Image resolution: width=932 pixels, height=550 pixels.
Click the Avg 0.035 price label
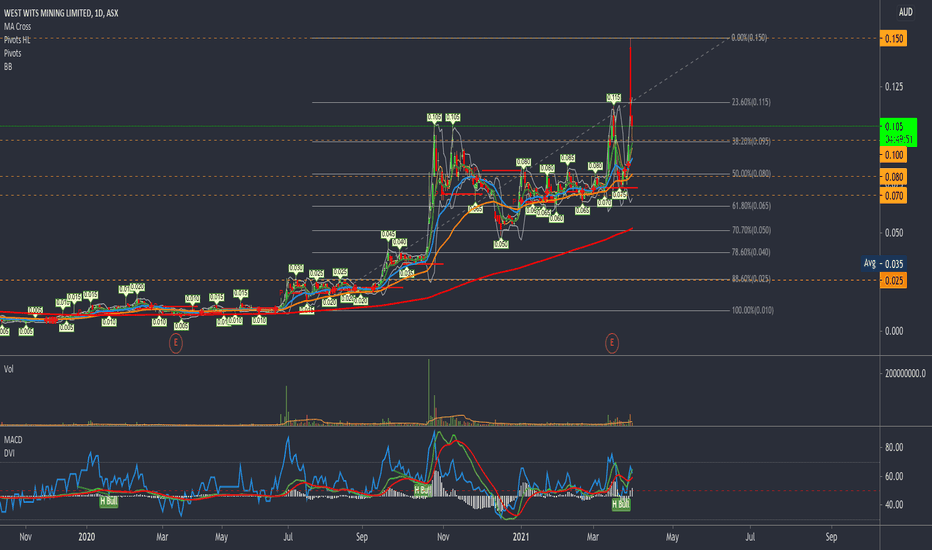(x=883, y=263)
